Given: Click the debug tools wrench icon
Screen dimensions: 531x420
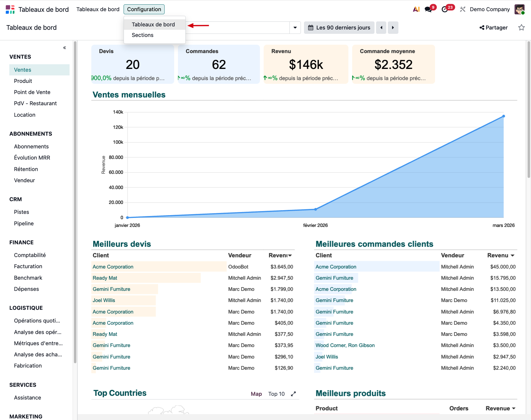Looking at the screenshot, I should point(463,9).
